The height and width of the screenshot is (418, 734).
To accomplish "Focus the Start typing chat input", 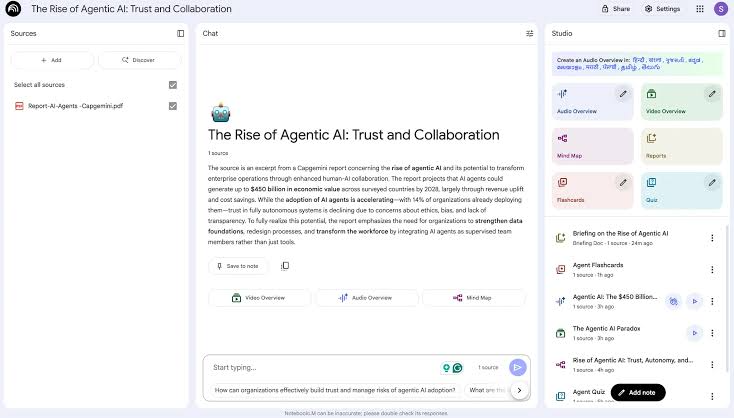I will tap(323, 367).
